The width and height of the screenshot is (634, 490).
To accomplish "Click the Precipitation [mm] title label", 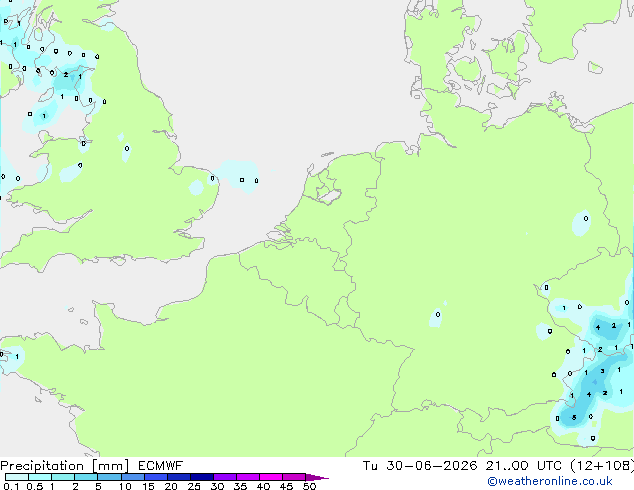I will (65, 466).
